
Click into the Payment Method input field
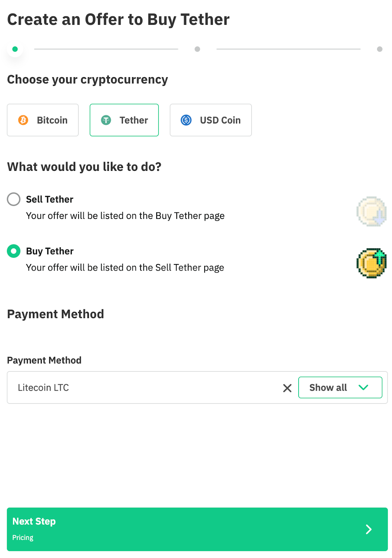(x=146, y=387)
